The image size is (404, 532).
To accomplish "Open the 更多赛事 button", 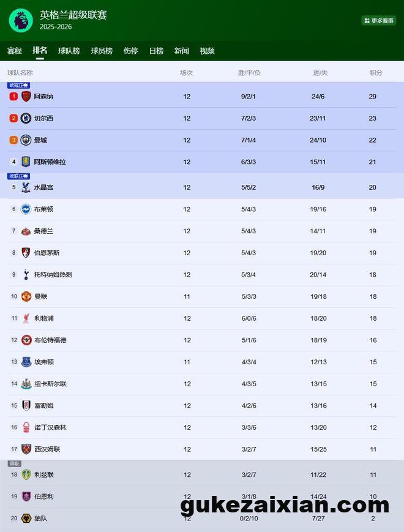I will (379, 21).
